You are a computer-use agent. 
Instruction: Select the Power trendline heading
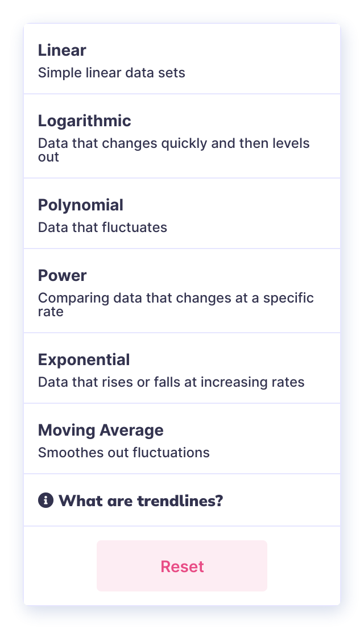(62, 275)
